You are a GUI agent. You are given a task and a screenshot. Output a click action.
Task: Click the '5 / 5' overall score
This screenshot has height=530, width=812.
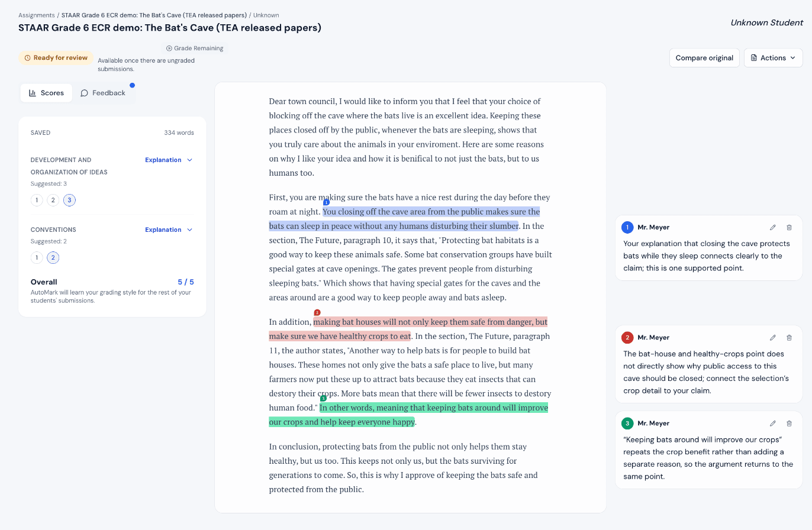[186, 282]
